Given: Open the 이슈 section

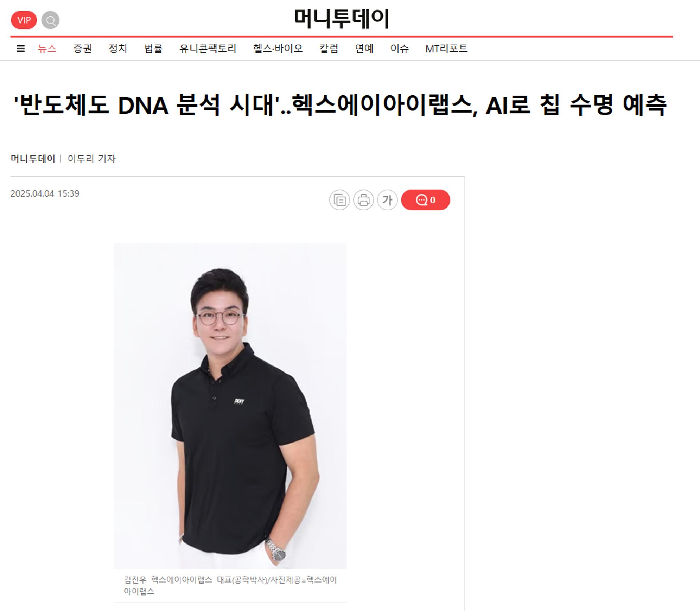Looking at the screenshot, I should tap(400, 49).
